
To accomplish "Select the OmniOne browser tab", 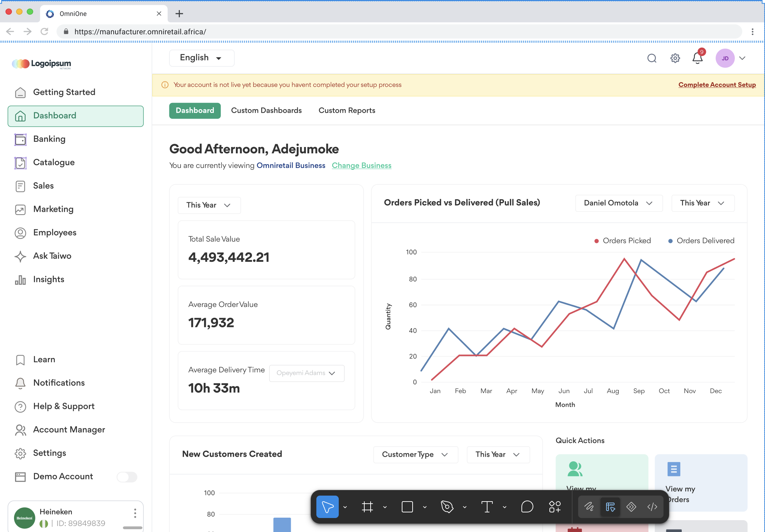I will tap(104, 14).
